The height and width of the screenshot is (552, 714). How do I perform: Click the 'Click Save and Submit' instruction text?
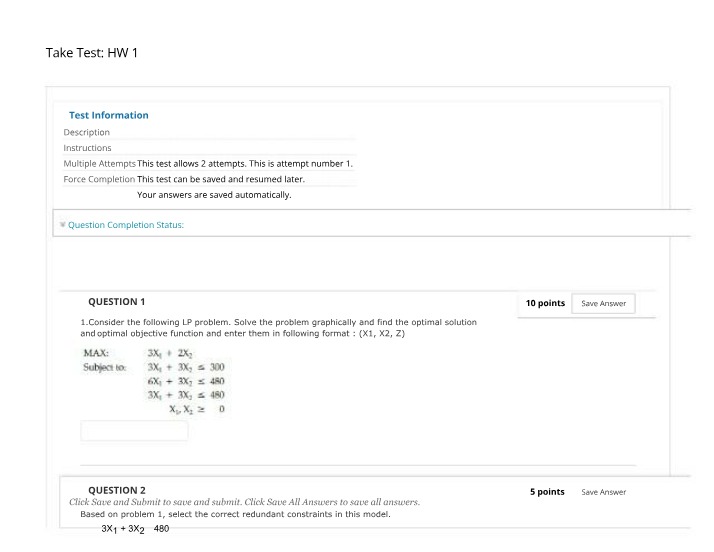(245, 502)
